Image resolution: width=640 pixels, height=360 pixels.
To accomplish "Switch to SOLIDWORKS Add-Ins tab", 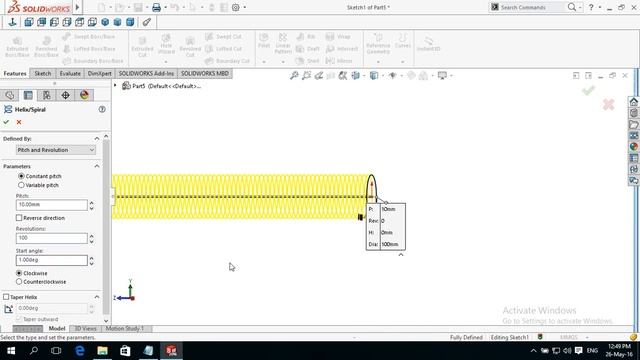I will click(x=147, y=73).
